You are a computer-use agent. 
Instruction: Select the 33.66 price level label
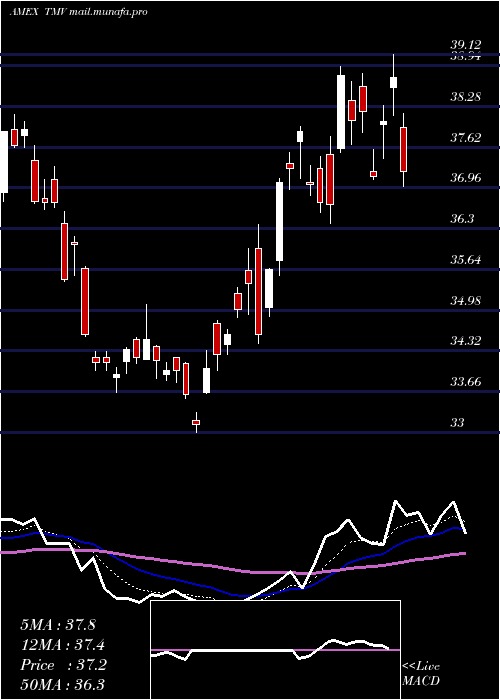(466, 382)
